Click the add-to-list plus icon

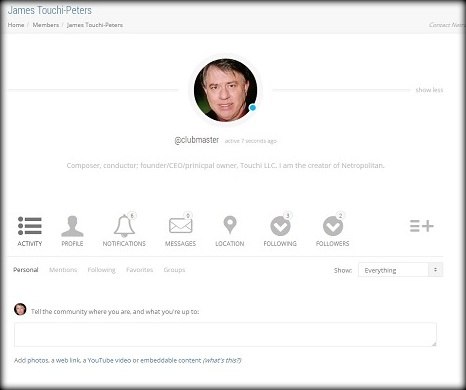tap(422, 226)
